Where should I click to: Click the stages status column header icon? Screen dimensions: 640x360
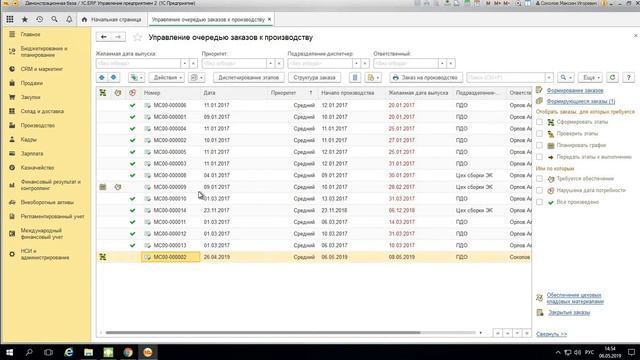click(x=103, y=93)
